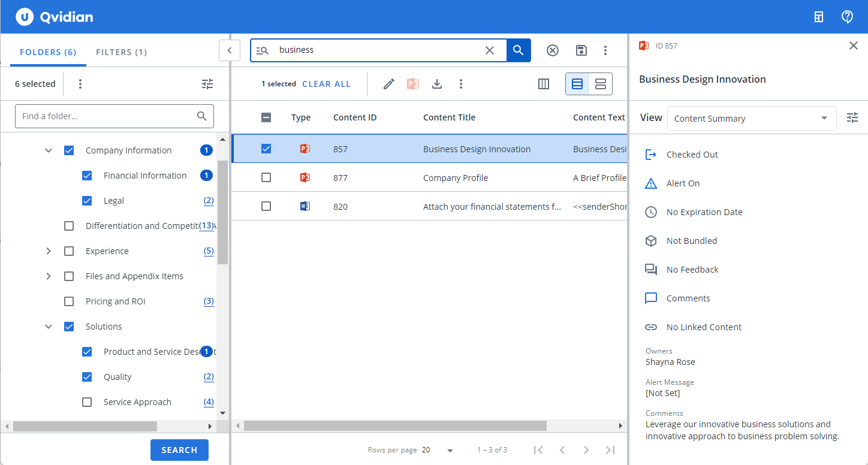The width and height of the screenshot is (868, 465).
Task: Check the Service Approach folder
Action: [x=87, y=402]
